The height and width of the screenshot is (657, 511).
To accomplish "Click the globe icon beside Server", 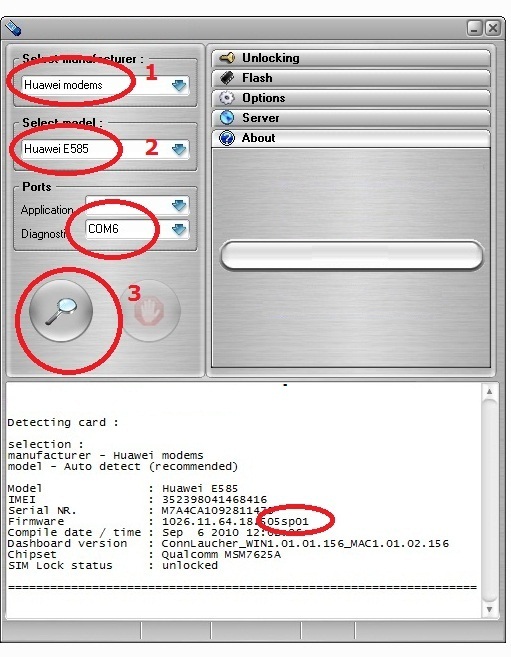I will [x=227, y=118].
